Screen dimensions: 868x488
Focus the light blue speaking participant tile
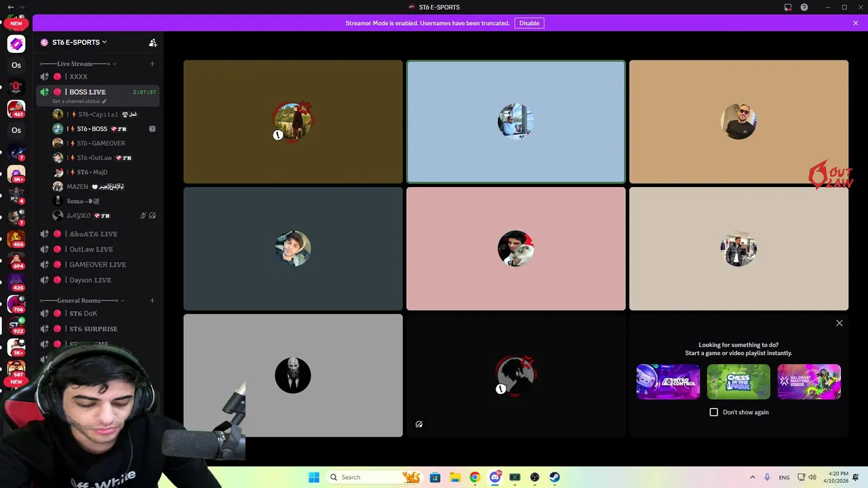515,122
